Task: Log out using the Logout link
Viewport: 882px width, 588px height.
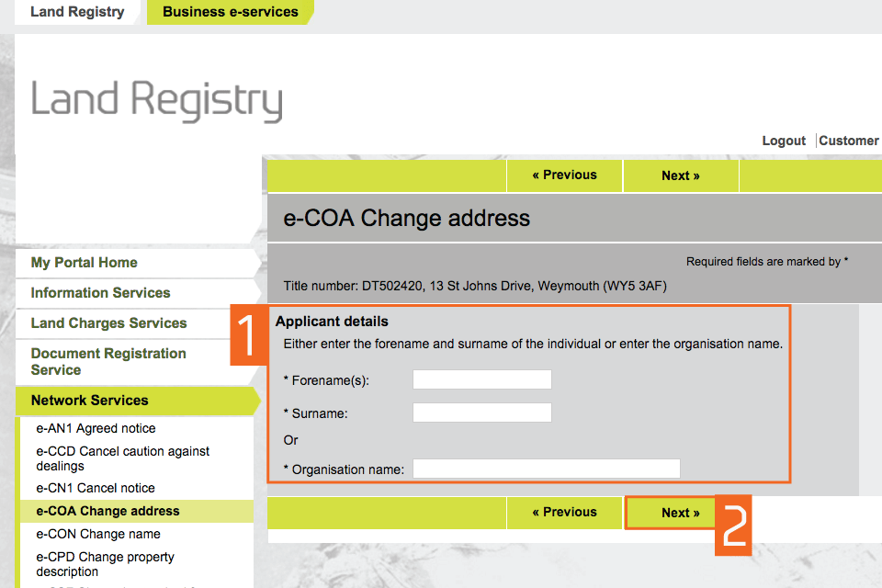Action: 784,141
